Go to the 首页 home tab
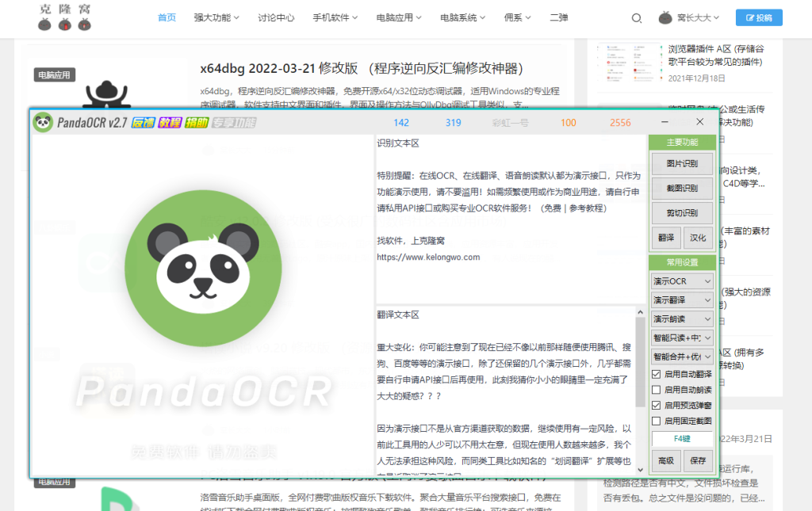The height and width of the screenshot is (511, 812). (167, 17)
